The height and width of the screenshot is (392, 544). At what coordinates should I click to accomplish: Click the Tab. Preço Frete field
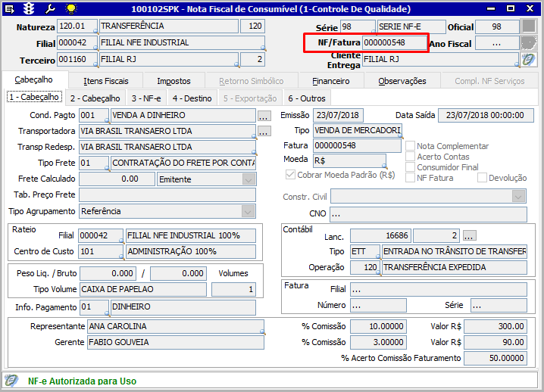coord(167,194)
